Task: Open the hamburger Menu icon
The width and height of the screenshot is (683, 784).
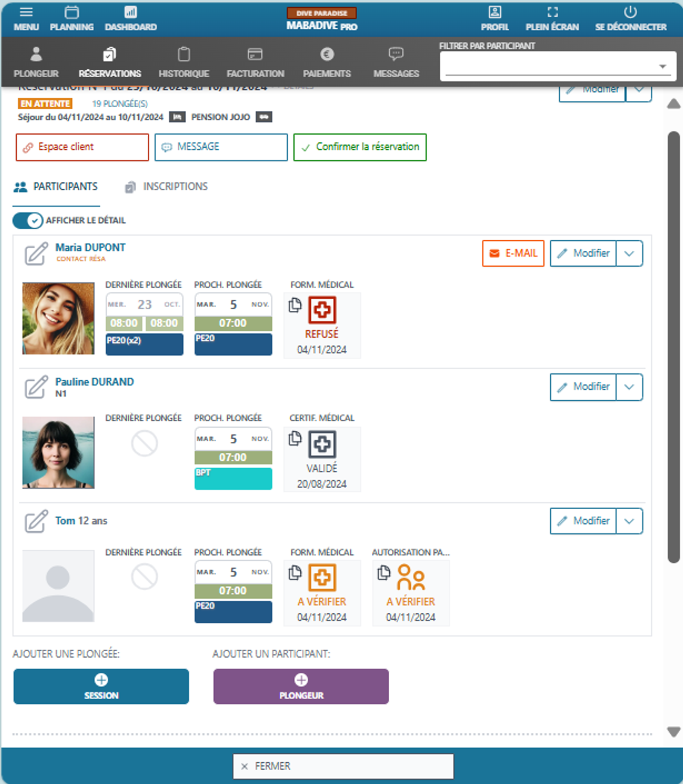Action: click(x=26, y=12)
